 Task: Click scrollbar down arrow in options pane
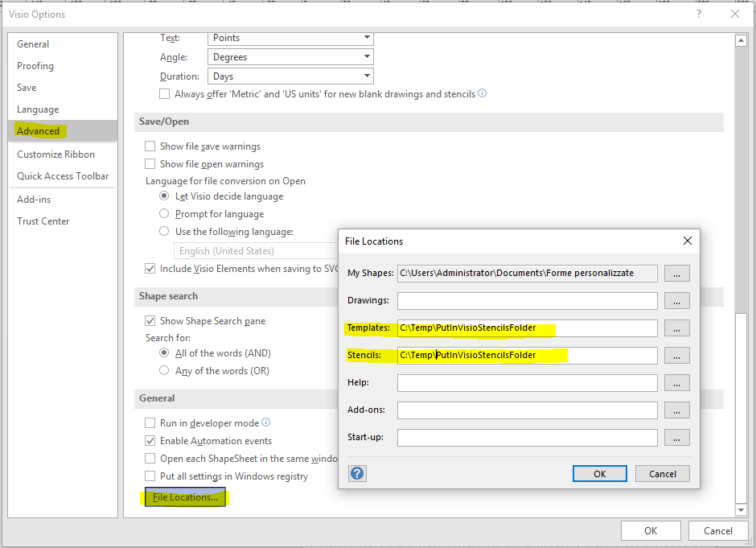point(741,509)
